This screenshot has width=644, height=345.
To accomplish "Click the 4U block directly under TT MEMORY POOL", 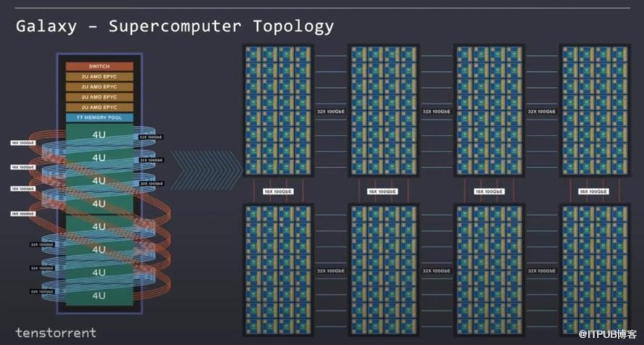I will pyautogui.click(x=99, y=134).
